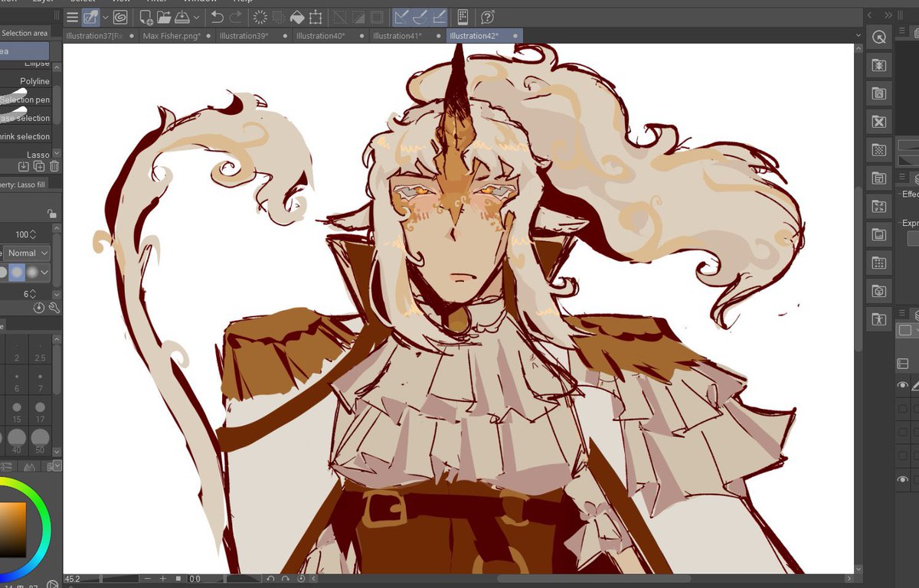Click the grid-dots material icon in right dock
Viewport: 919px width, 588px height.
pos(879,263)
